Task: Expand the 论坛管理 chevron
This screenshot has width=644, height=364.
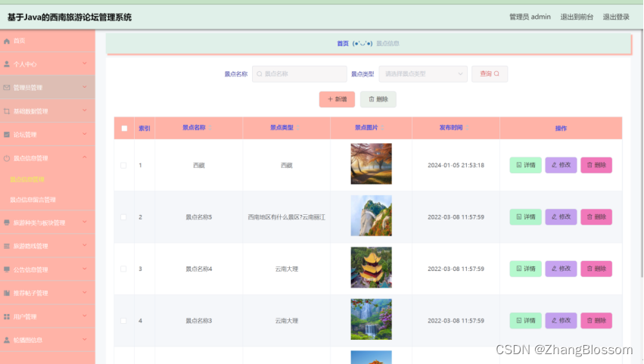Action: tap(85, 133)
